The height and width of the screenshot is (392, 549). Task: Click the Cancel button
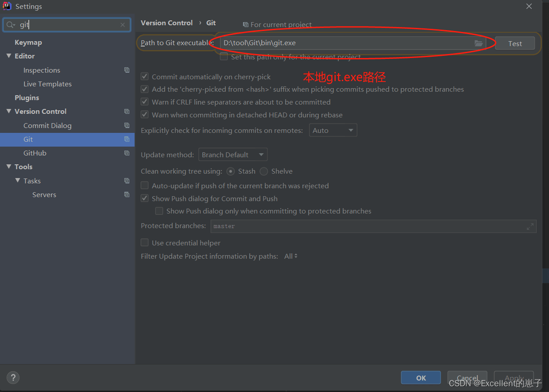pos(467,378)
